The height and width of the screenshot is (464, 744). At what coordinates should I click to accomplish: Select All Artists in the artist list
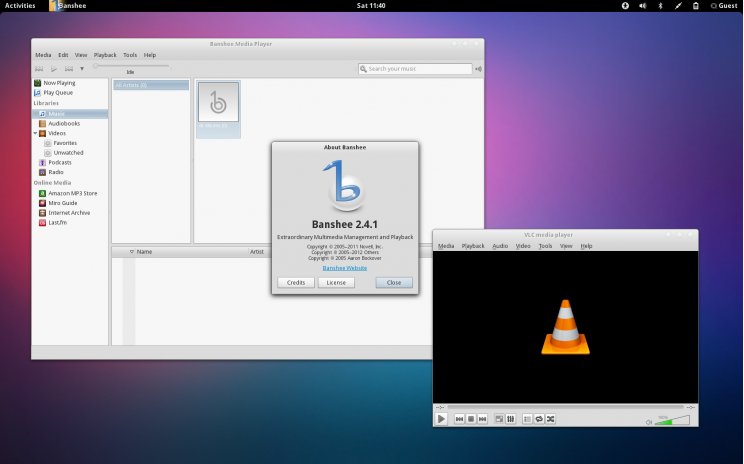point(151,85)
